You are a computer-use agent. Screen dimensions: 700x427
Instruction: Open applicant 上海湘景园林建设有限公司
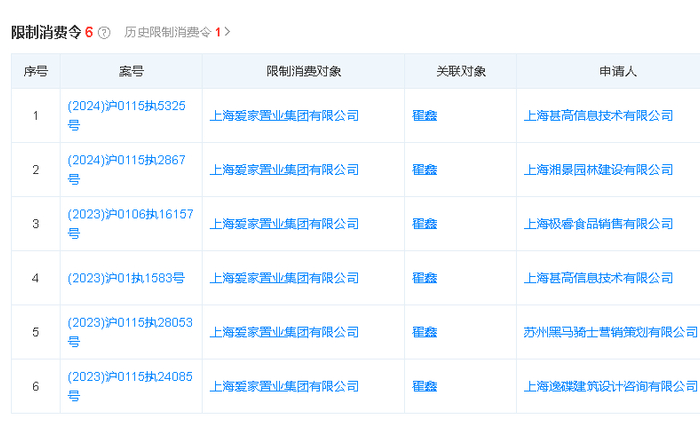point(599,170)
